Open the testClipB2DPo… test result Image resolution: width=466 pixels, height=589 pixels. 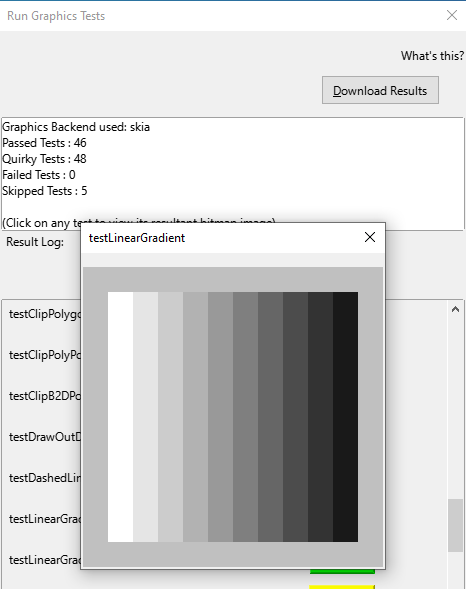point(45,396)
